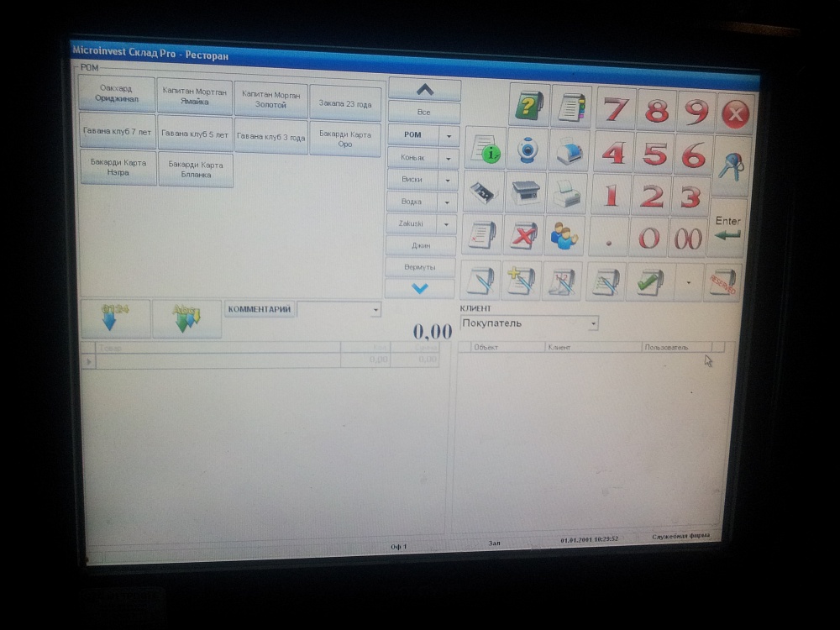Select the Водка category
This screenshot has height=630, width=840.
(x=412, y=202)
